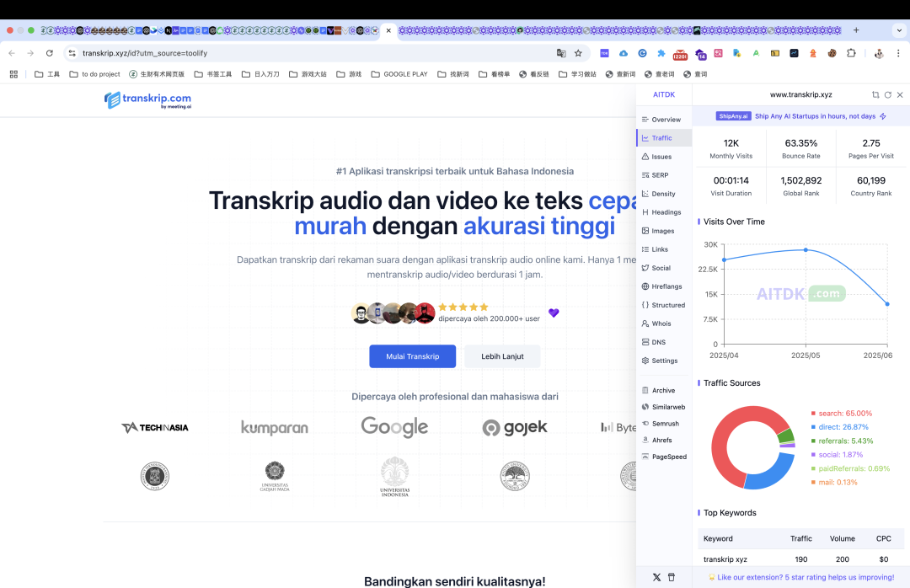Viewport: 910px width, 588px height.
Task: Click the 2025/05 data point on chart
Action: pyautogui.click(x=806, y=249)
